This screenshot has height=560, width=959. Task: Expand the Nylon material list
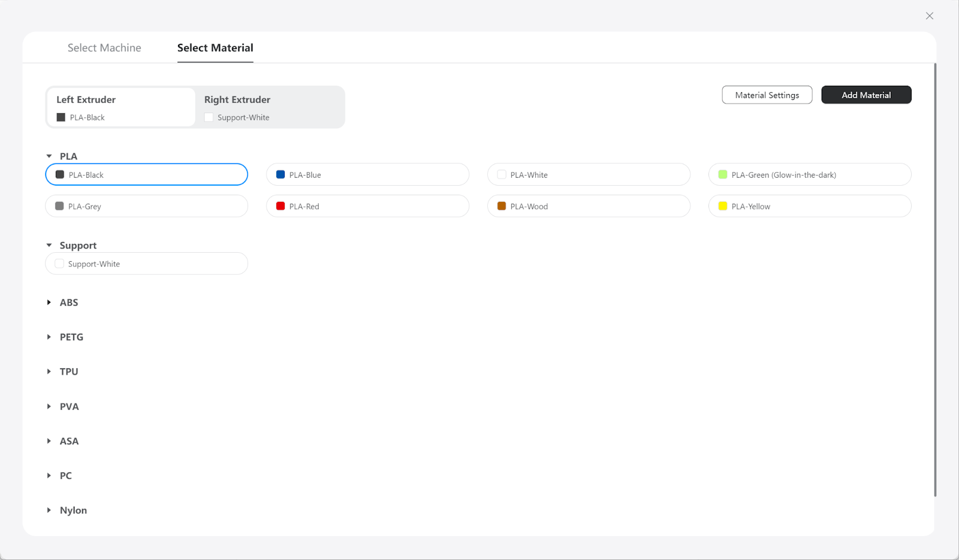coord(49,510)
